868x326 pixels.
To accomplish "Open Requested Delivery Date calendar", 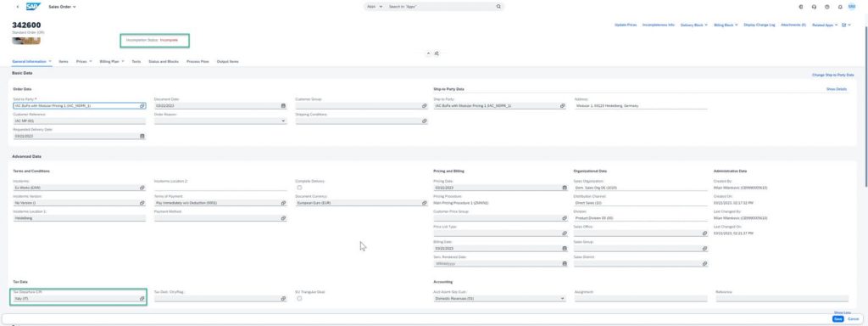I will click(x=142, y=136).
